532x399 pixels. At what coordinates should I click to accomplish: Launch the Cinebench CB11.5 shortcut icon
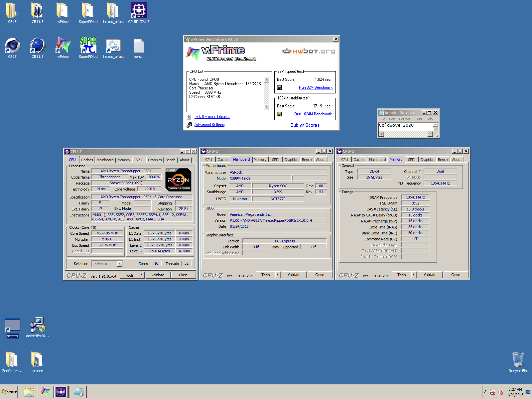(x=38, y=48)
